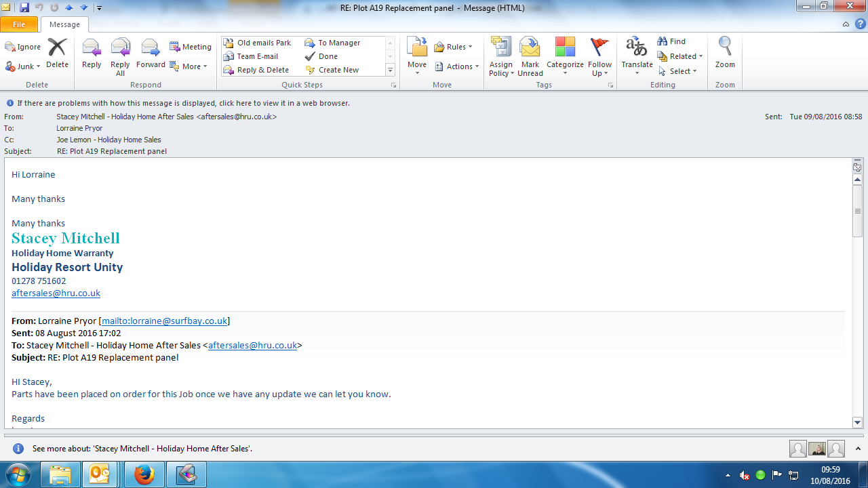The image size is (868, 488).
Task: Click the info icon in the people pane
Action: tap(18, 449)
